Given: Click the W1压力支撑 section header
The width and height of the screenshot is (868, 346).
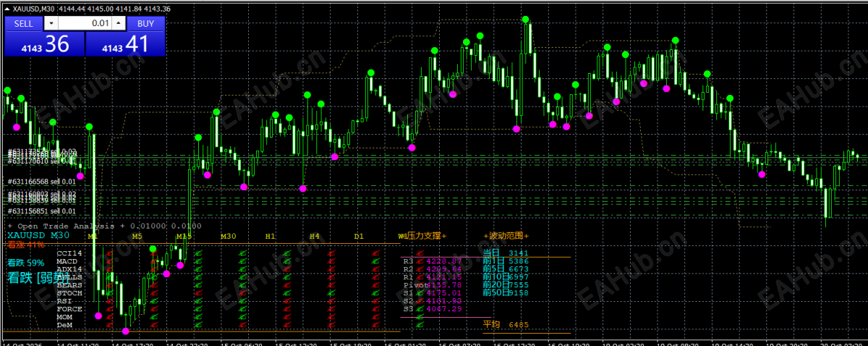Looking at the screenshot, I should tap(422, 236).
